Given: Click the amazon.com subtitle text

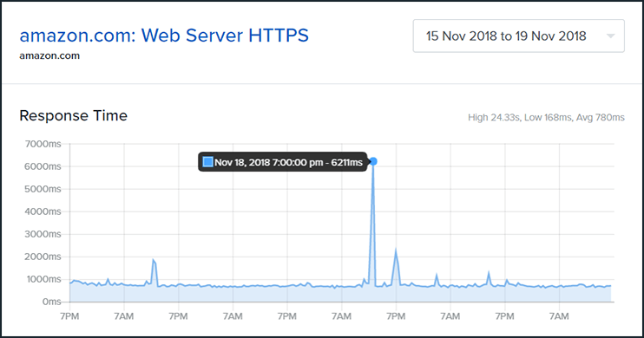Looking at the screenshot, I should click(49, 55).
